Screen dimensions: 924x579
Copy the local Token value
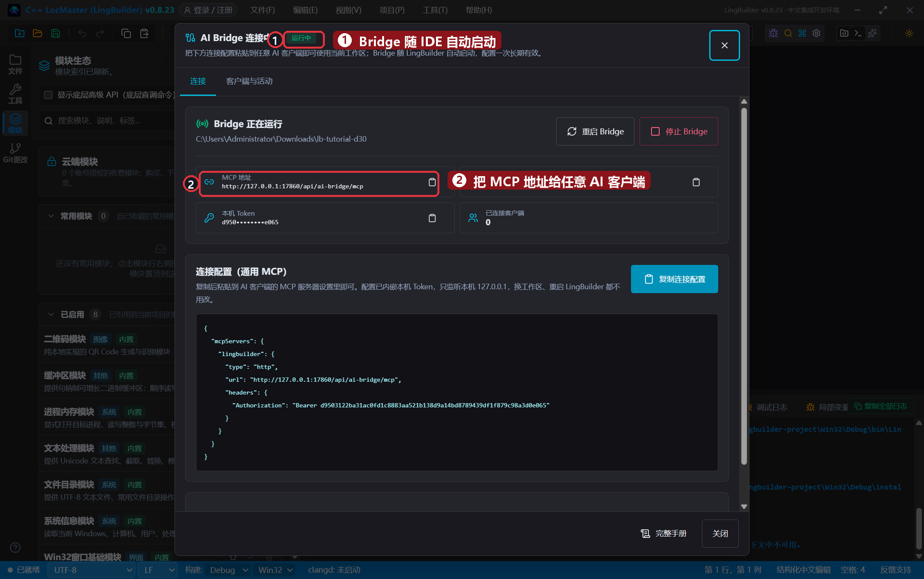pos(432,218)
